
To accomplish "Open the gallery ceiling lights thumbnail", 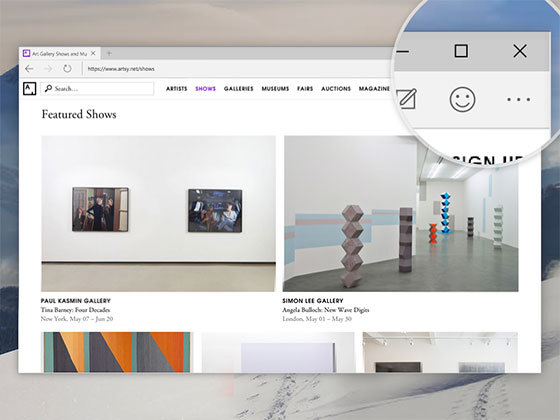I will 440,352.
